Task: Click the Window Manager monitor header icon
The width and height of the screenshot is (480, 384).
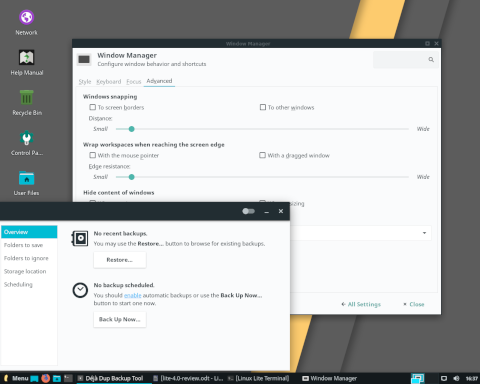Action: click(84, 60)
